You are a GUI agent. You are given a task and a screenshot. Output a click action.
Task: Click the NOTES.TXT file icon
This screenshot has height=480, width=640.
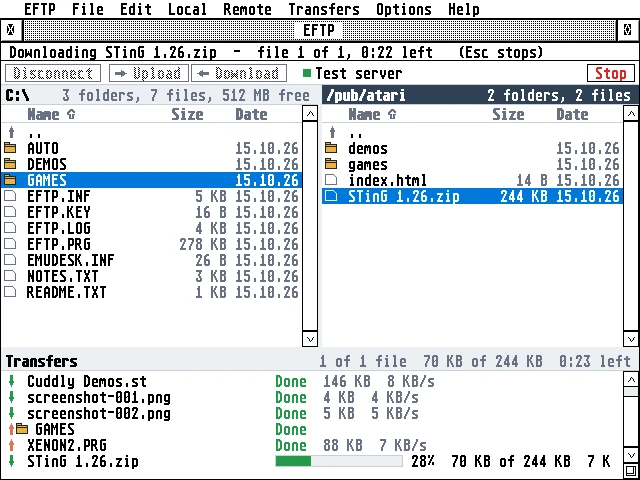point(10,276)
